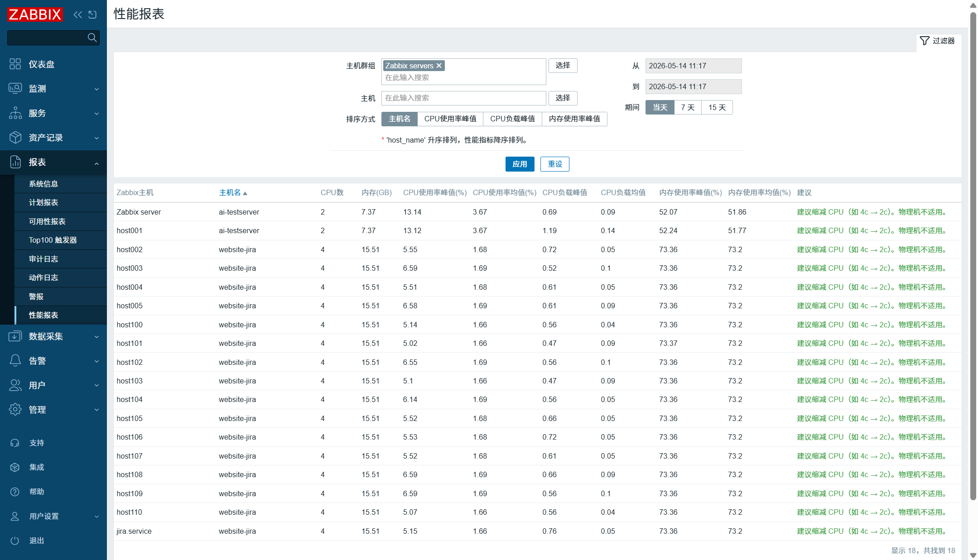
Task: Click the 用户 users icon
Action: pos(15,385)
